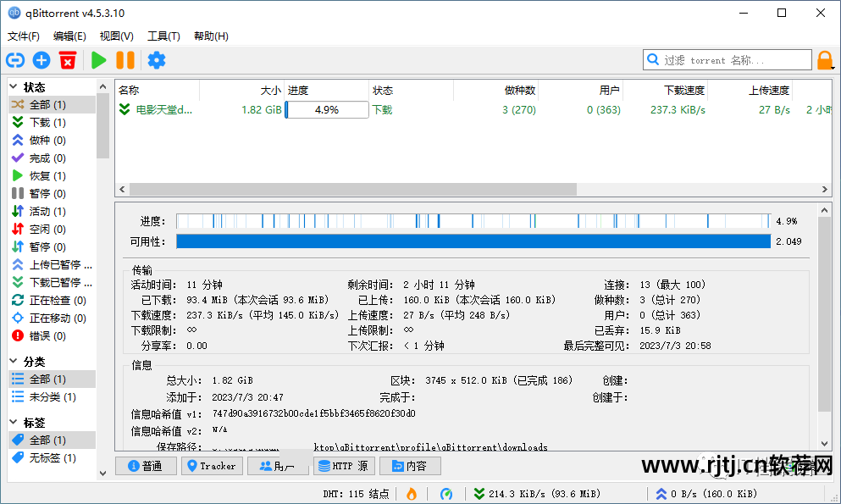Click the 4.9% torrent progress bar
Viewport: 841px width, 504px height.
326,108
